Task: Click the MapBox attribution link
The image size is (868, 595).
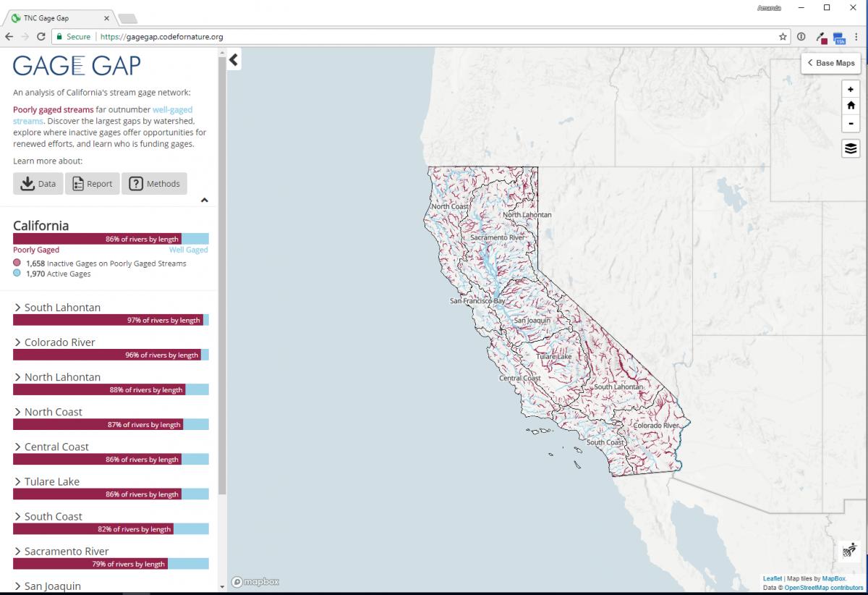Action: (x=833, y=578)
